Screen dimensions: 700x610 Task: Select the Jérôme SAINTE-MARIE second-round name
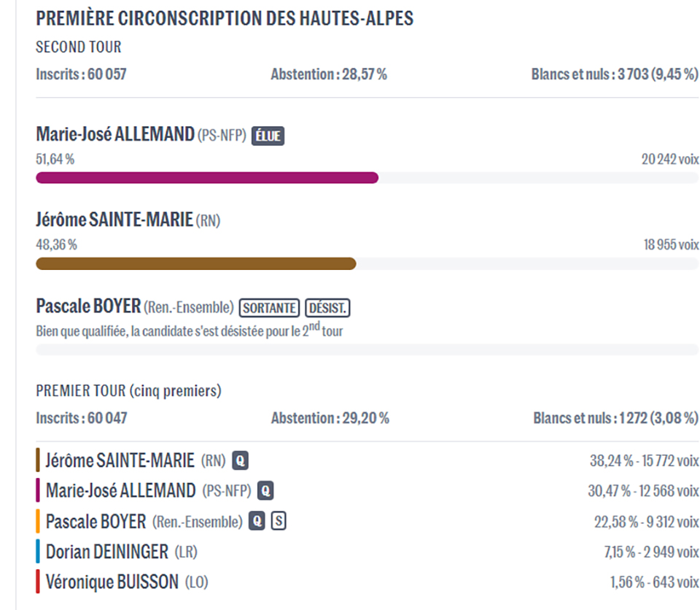[x=115, y=220]
